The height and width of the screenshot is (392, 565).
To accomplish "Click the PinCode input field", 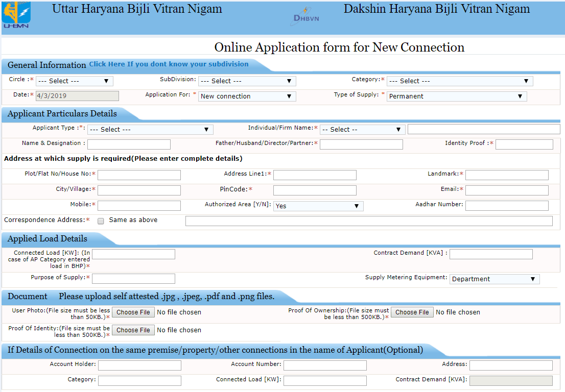I will pos(315,190).
